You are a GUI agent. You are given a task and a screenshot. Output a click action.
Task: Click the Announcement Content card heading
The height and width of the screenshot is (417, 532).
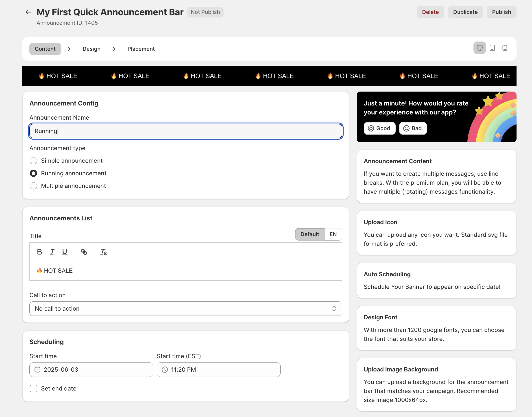397,161
